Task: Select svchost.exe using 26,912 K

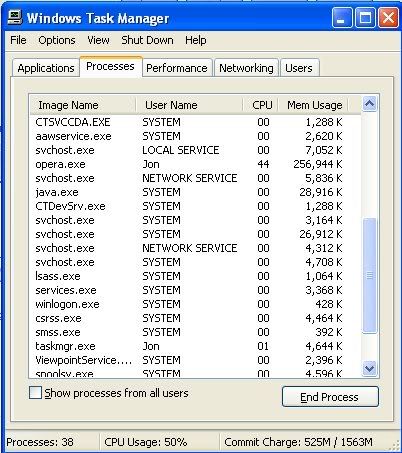Action: pyautogui.click(x=195, y=234)
